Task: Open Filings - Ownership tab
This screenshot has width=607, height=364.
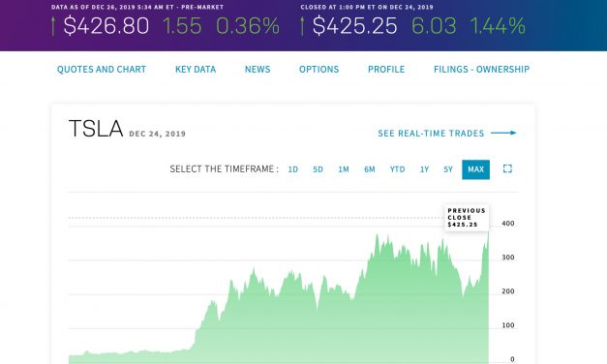Action: pyautogui.click(x=481, y=70)
